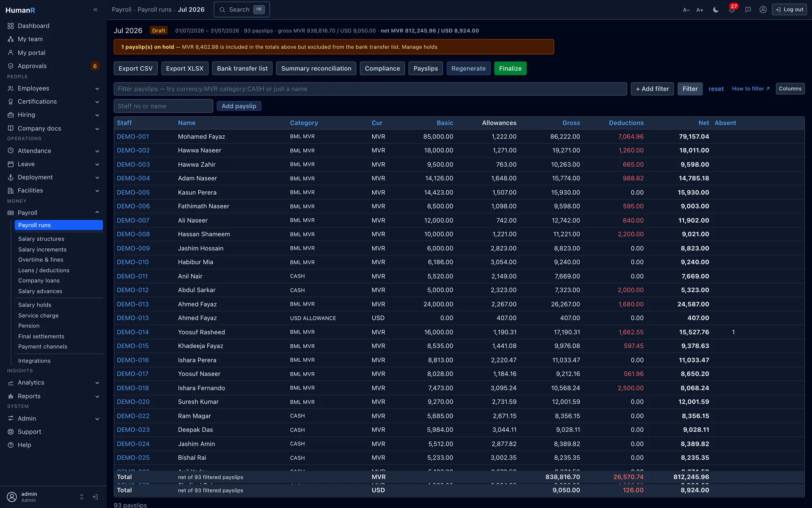Click the green Finalize button
Viewport: 812px width, 508px height.
point(510,68)
